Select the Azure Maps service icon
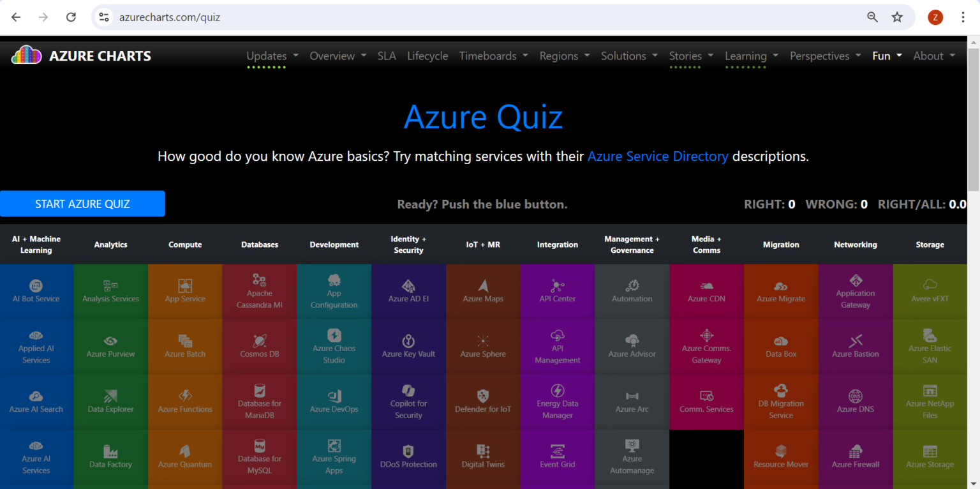This screenshot has height=489, width=980. tap(483, 290)
